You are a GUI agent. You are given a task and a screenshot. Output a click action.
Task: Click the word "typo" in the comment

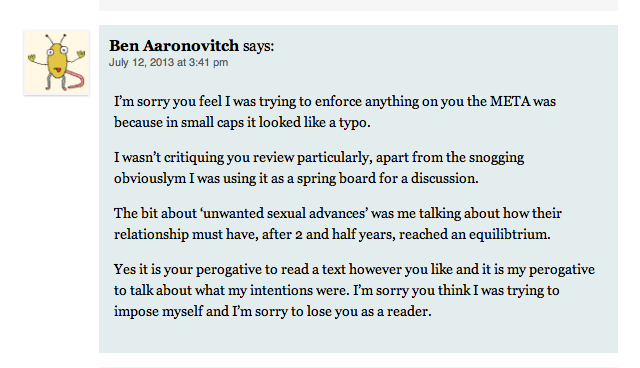click(354, 123)
